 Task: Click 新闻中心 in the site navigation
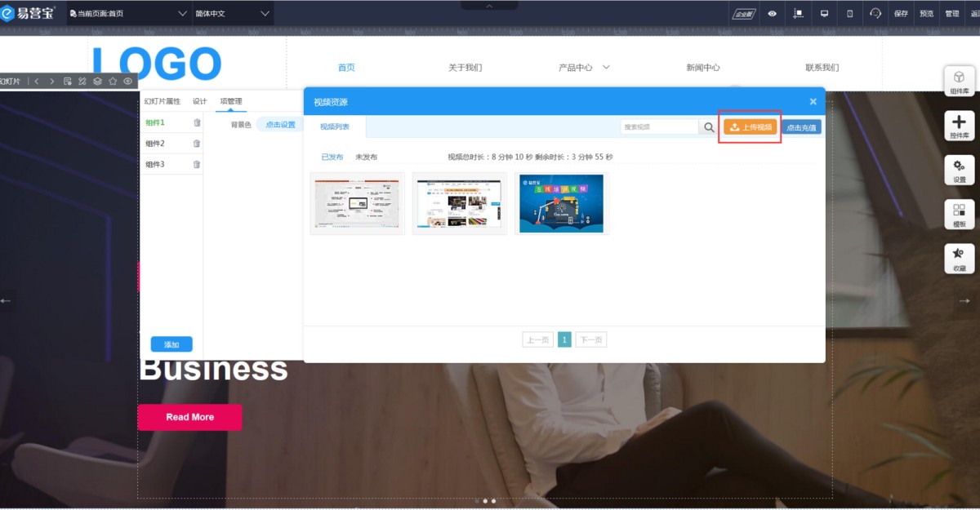(x=703, y=68)
